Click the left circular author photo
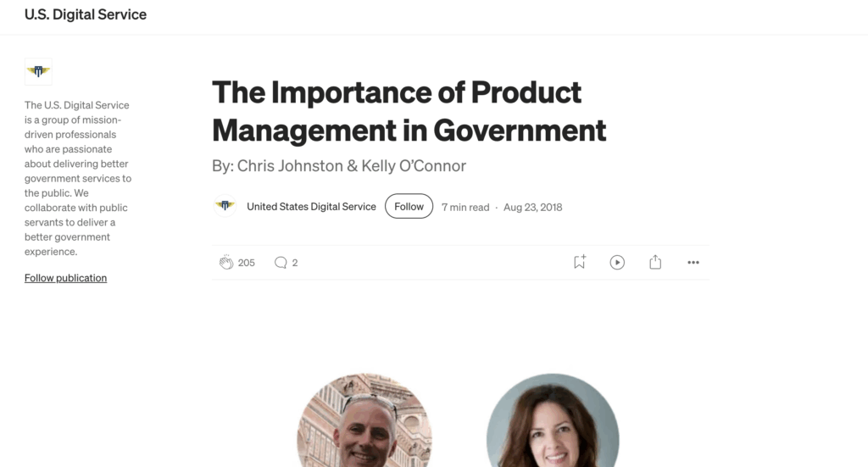868x467 pixels. click(364, 420)
